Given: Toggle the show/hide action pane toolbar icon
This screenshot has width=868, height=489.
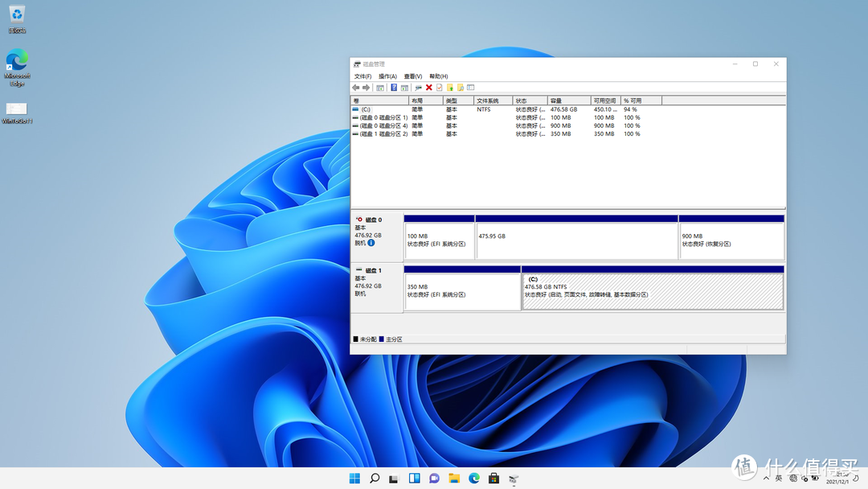Looking at the screenshot, I should point(404,88).
